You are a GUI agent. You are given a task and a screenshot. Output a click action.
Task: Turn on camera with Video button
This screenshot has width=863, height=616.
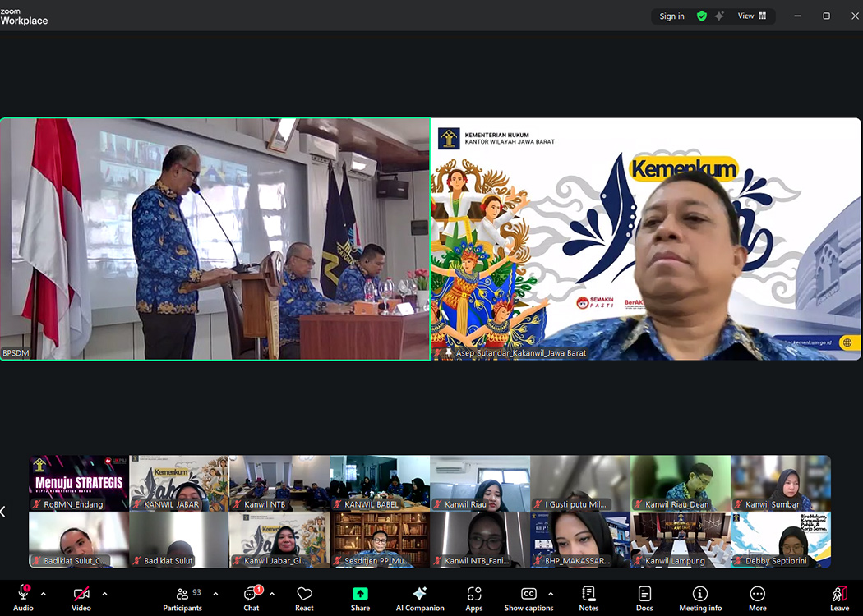(x=81, y=597)
